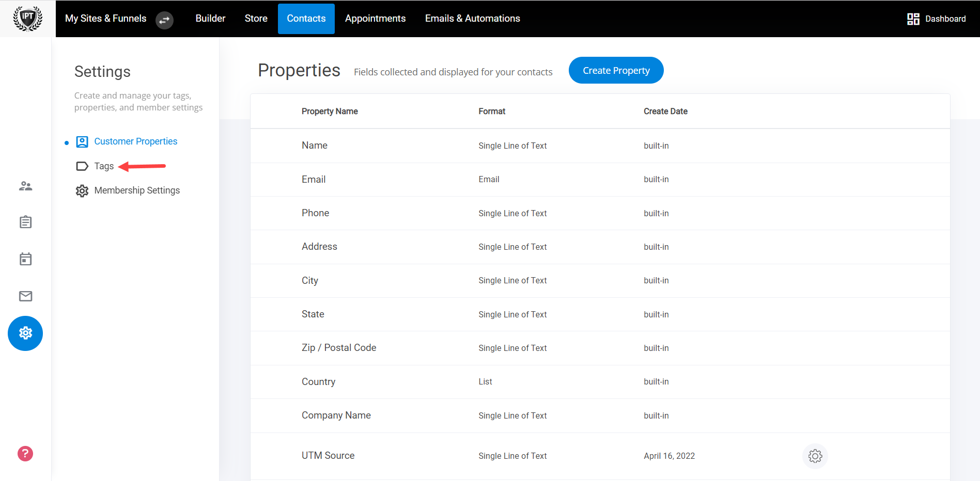Open UTM Source property gear settings
The height and width of the screenshot is (481, 980).
click(815, 456)
